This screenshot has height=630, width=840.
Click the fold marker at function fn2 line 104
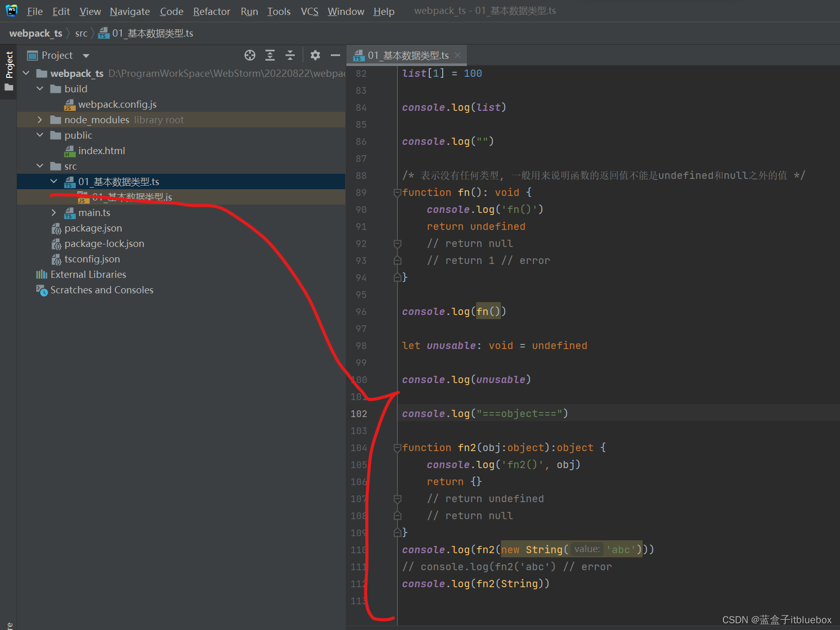tap(397, 447)
